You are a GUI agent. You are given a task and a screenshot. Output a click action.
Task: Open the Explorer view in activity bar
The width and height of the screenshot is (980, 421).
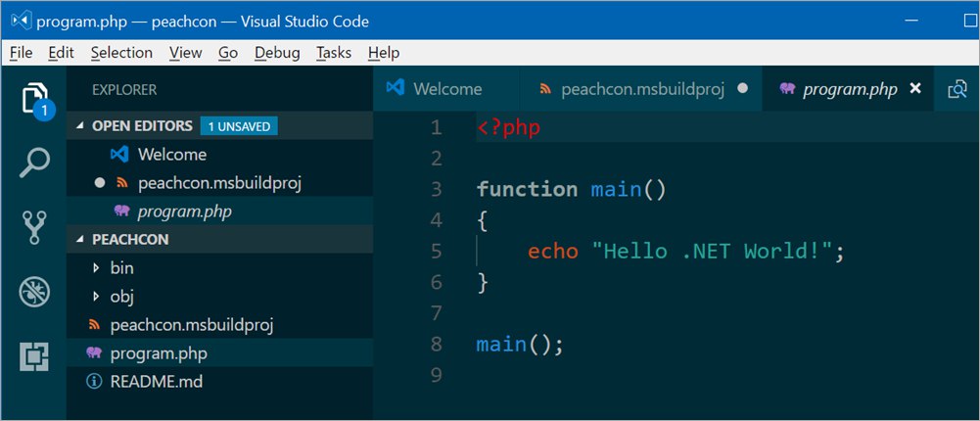pos(34,99)
